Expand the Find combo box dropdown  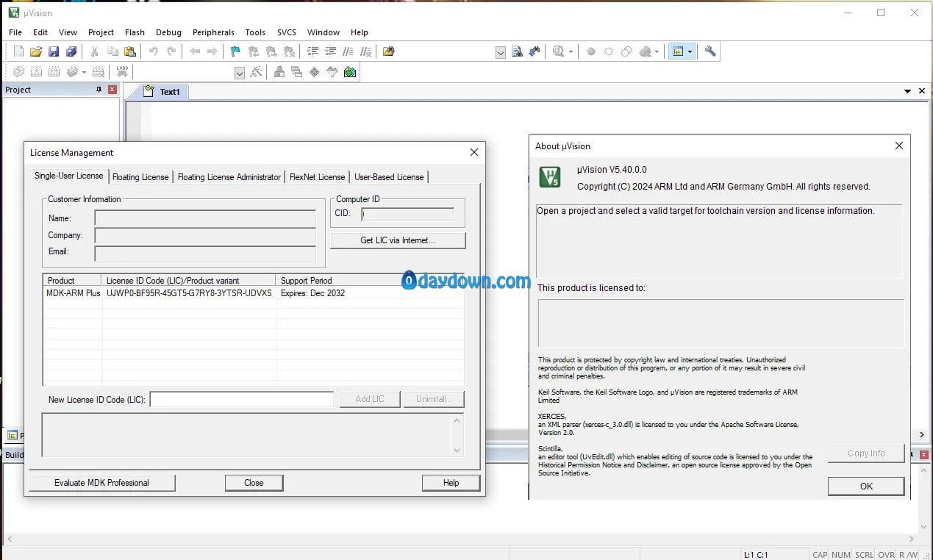click(x=501, y=52)
